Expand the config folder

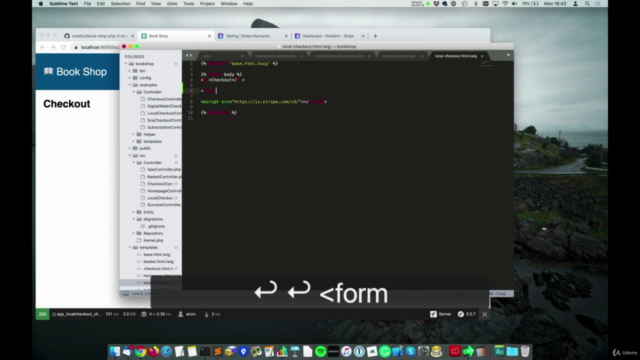[x=130, y=78]
